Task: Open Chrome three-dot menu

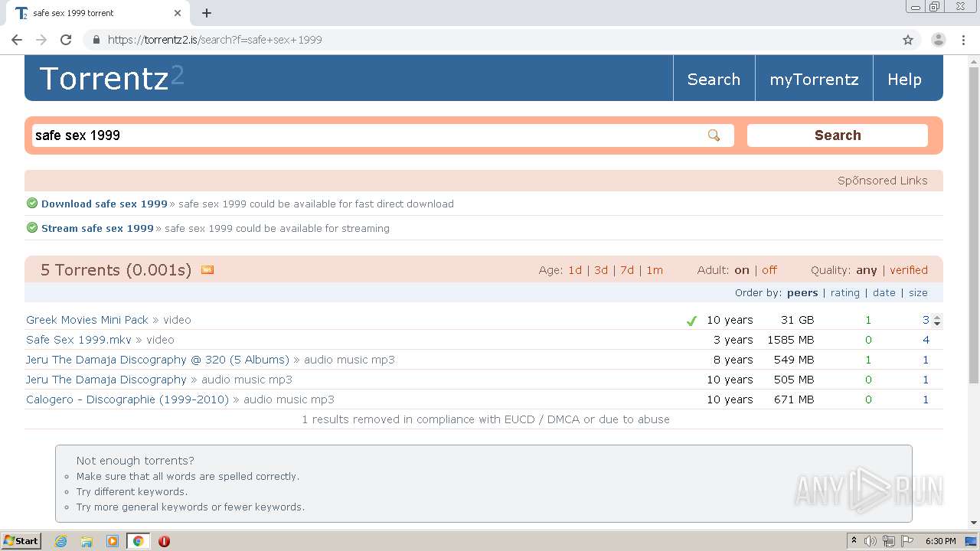Action: 963,40
